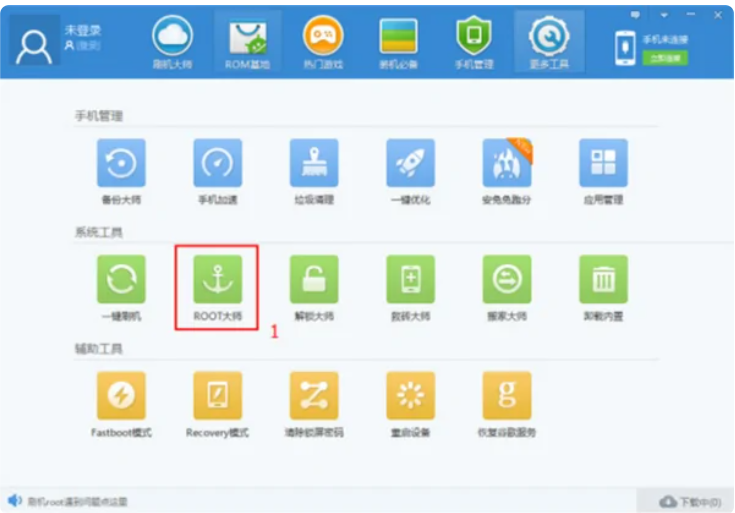
Task: Open 应用管理 app management
Action: [604, 163]
